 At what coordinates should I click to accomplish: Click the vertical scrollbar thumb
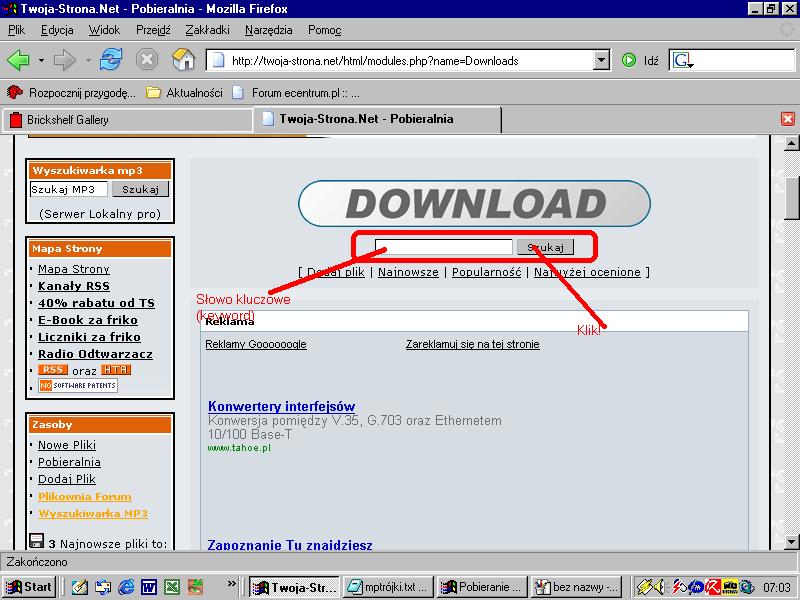[791, 198]
